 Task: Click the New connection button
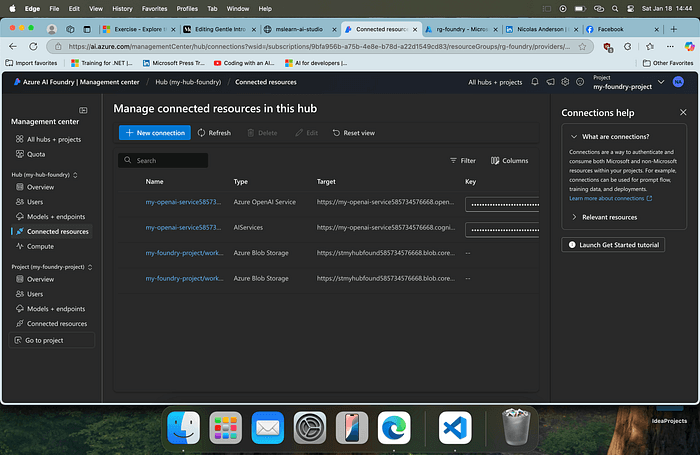coord(154,133)
